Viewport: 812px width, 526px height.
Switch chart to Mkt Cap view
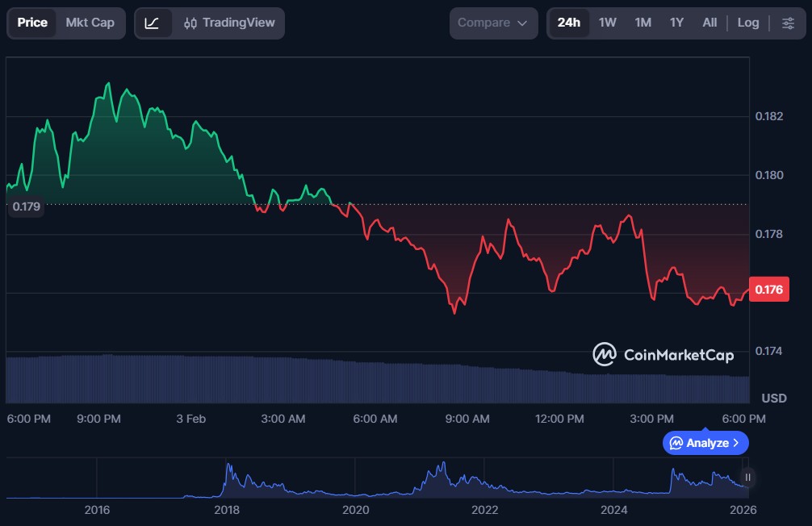click(90, 23)
